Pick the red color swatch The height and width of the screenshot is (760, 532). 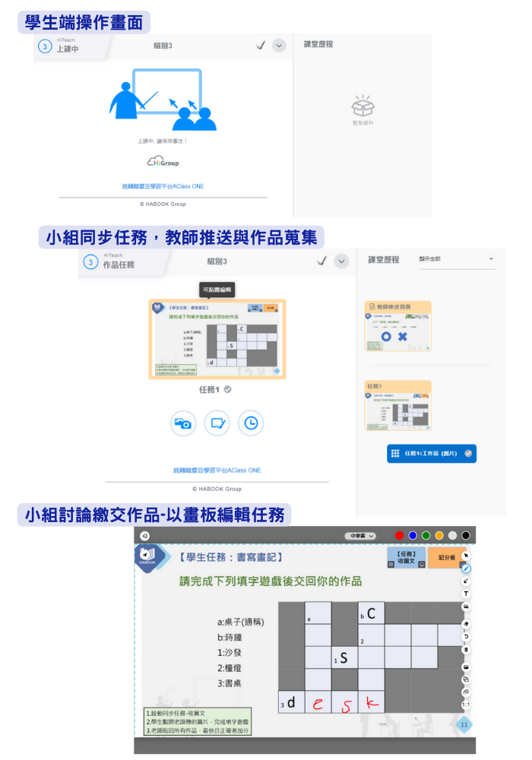(x=397, y=536)
